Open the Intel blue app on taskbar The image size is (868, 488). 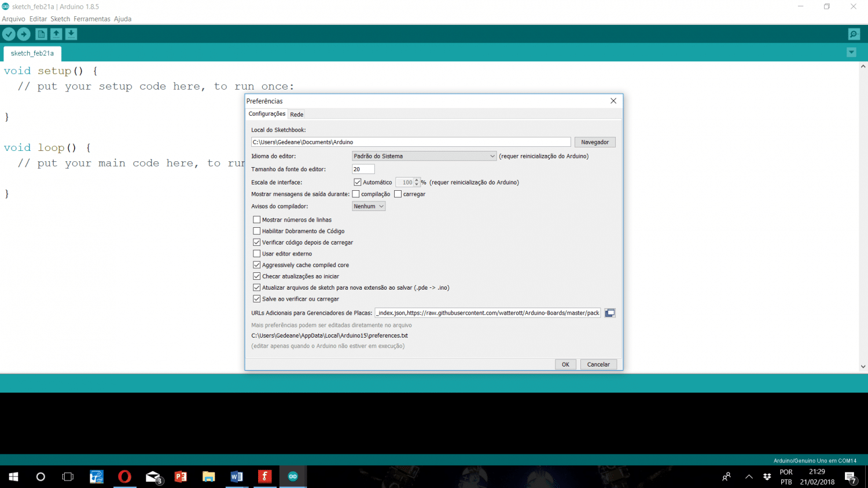(x=97, y=477)
